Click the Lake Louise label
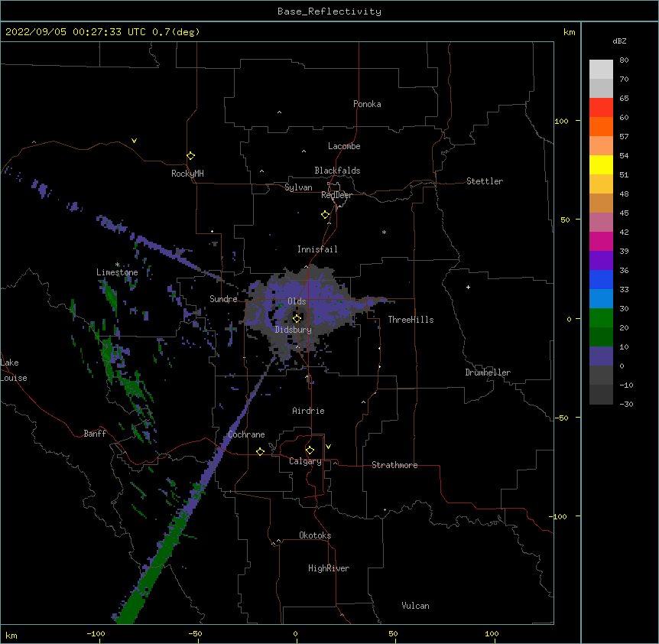This screenshot has width=659, height=644. pos(14,370)
